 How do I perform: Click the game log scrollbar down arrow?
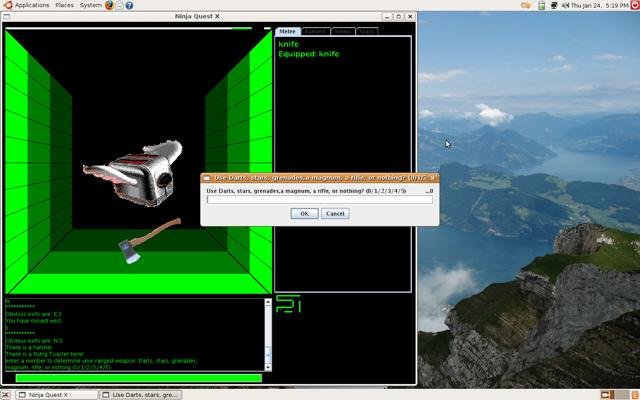click(x=268, y=368)
